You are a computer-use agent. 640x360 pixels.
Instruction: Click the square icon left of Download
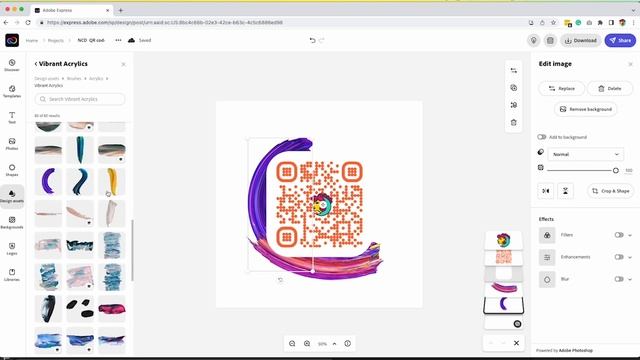[x=550, y=40]
